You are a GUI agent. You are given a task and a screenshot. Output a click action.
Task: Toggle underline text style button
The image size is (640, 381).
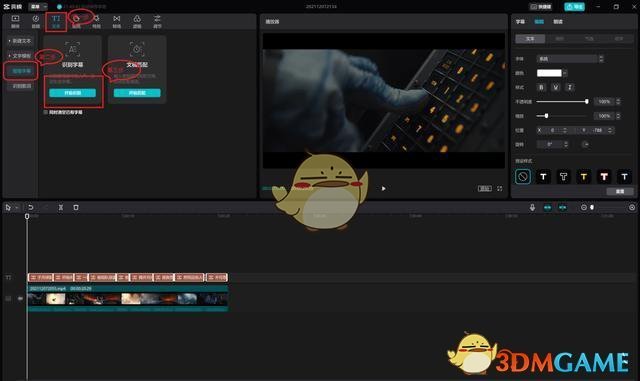tap(556, 87)
